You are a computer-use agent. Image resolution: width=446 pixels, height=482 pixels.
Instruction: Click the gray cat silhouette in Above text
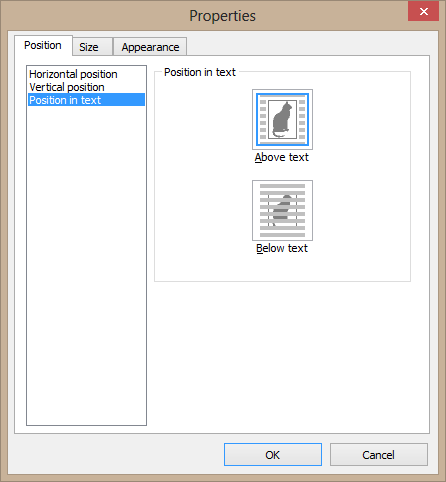click(282, 119)
